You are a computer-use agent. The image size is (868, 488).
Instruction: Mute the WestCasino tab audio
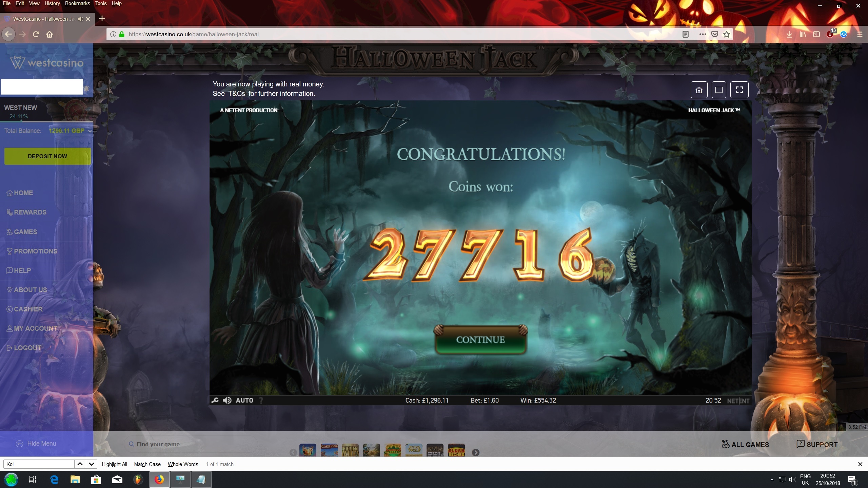tap(80, 19)
